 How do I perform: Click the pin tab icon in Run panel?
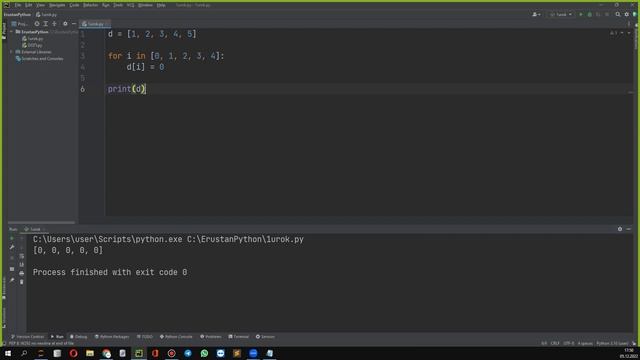tap(12, 280)
